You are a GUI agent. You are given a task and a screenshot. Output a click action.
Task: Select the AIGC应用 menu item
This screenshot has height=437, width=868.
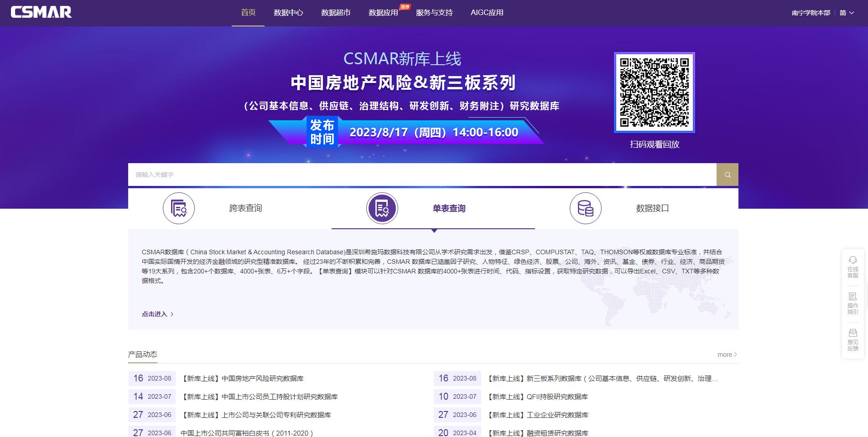click(x=487, y=13)
